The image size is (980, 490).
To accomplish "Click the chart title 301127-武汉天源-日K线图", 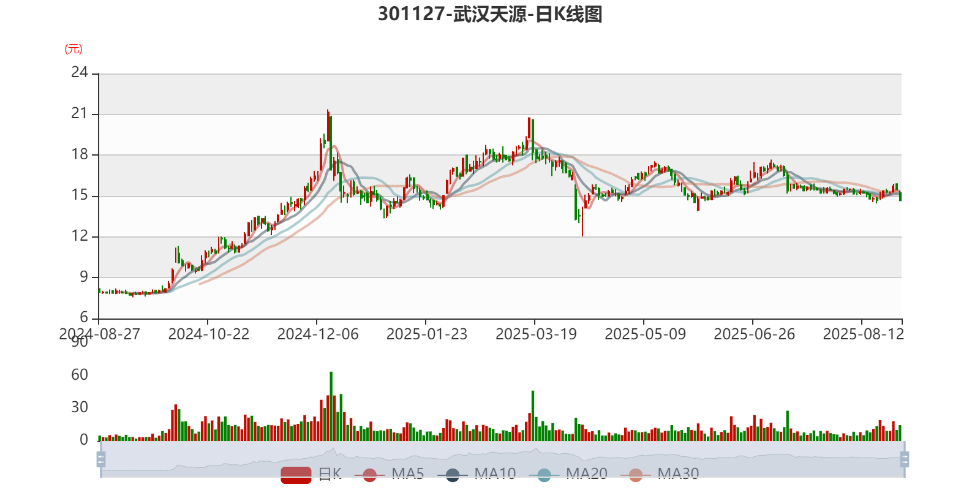I will click(x=490, y=13).
